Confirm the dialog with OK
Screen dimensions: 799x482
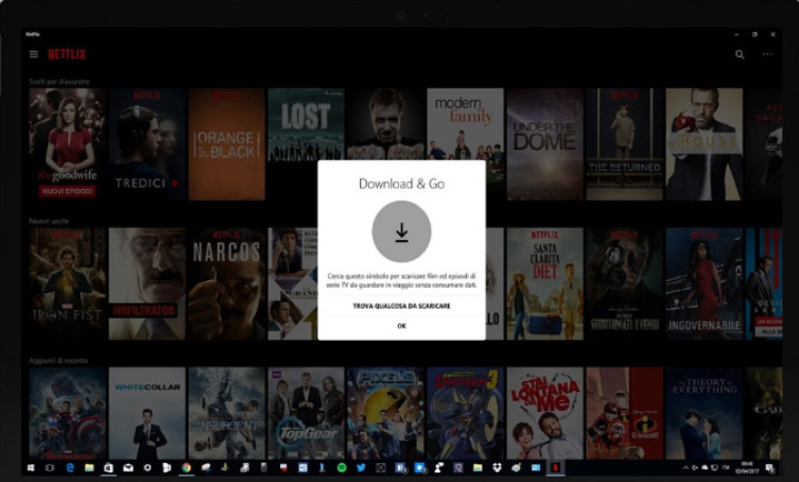[x=402, y=326]
